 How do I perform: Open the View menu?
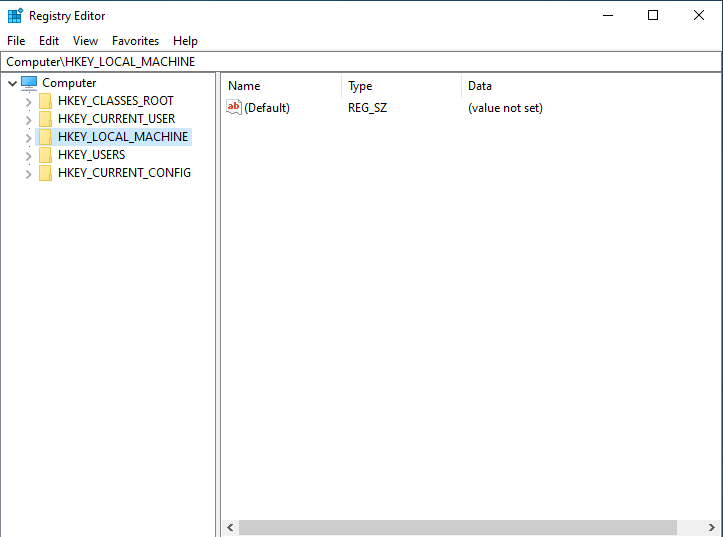pyautogui.click(x=85, y=41)
